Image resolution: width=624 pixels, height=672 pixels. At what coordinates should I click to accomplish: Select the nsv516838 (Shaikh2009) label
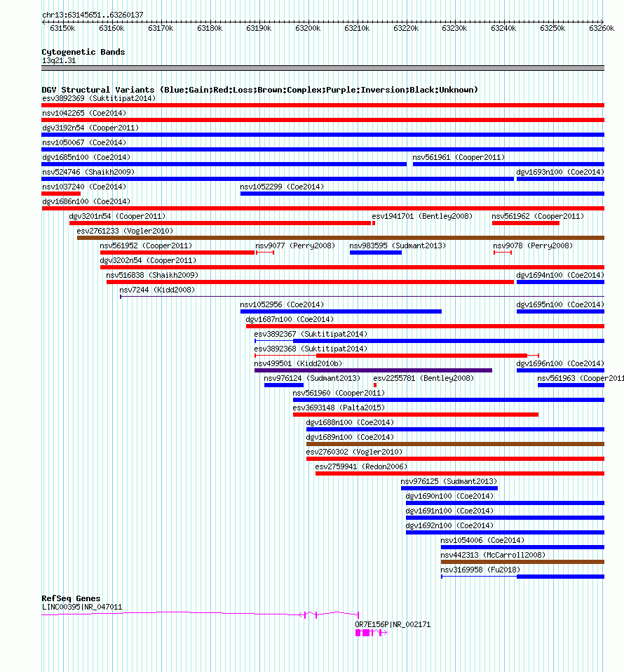tap(152, 275)
